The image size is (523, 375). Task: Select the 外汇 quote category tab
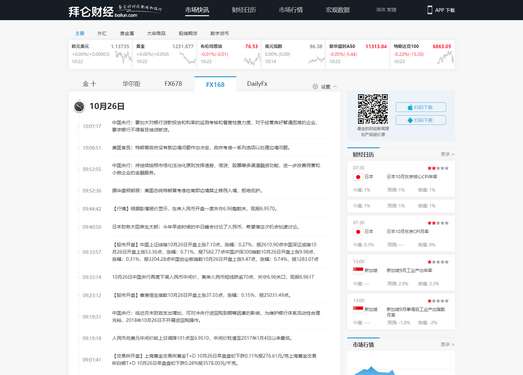tap(102, 33)
